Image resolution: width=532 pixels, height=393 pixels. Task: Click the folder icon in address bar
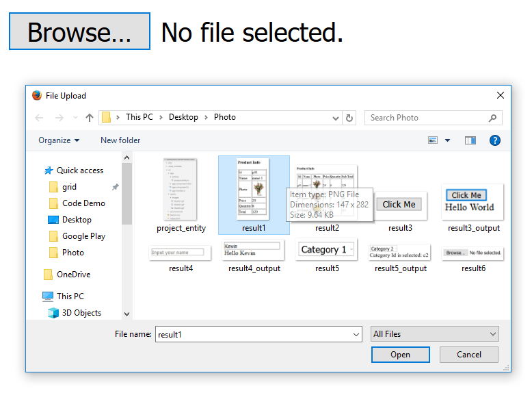[x=106, y=118]
